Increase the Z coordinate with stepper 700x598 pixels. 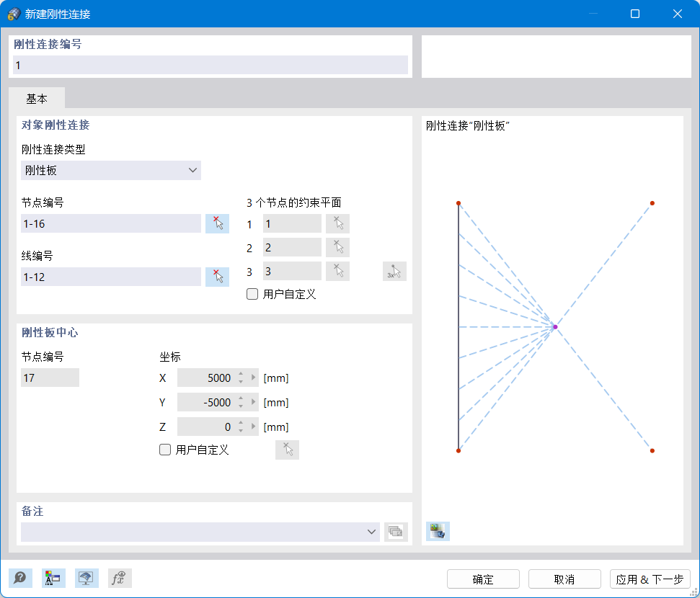[241, 423]
